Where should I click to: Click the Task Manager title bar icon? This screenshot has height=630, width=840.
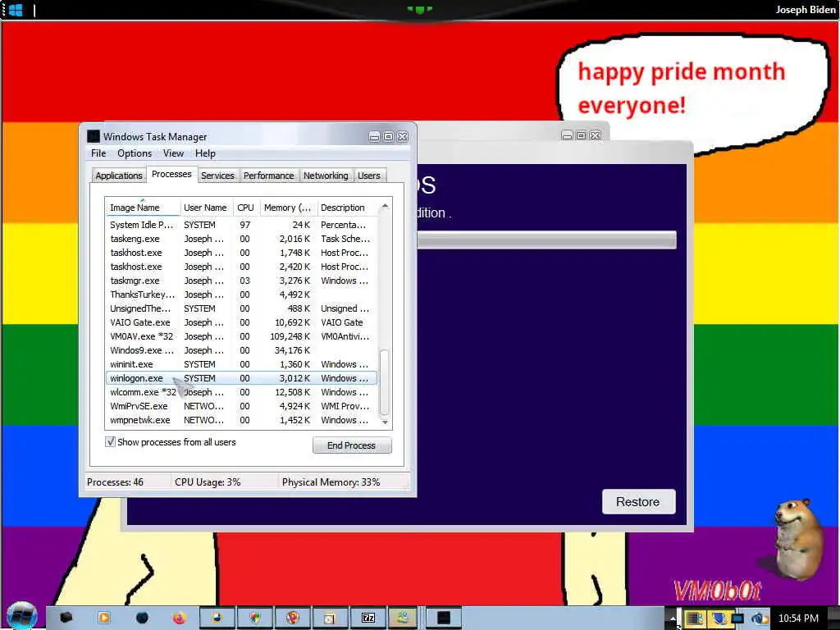94,136
